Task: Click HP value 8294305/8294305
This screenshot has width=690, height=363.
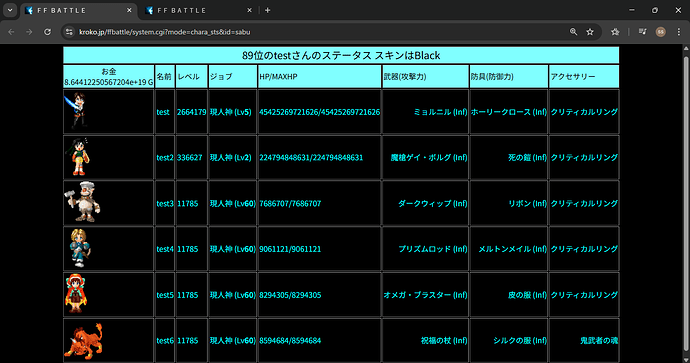Action: pyautogui.click(x=290, y=295)
